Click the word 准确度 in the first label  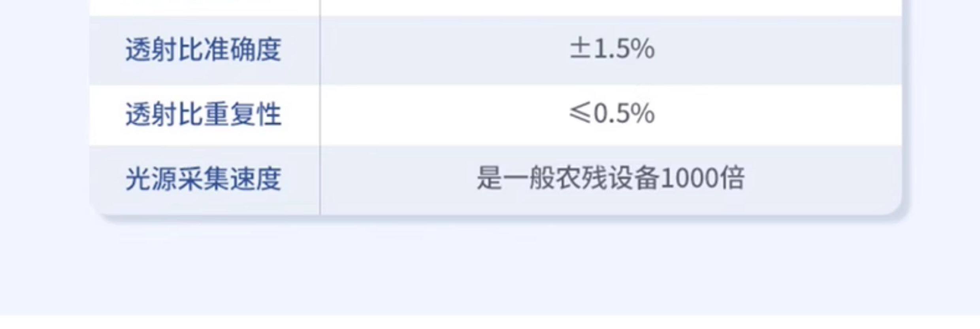242,50
